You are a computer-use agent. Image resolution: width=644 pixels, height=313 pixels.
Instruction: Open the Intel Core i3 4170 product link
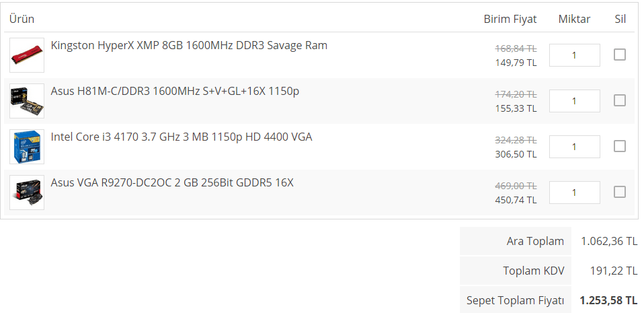182,137
